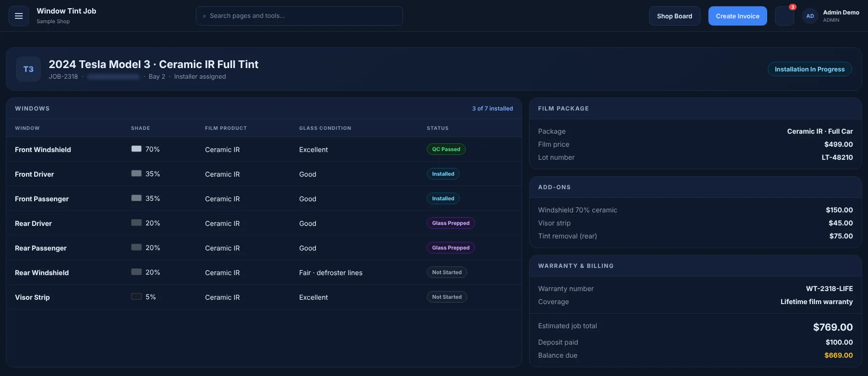Click the T3 vehicle badge icon
Screen dimensions: 868x376
tap(28, 69)
